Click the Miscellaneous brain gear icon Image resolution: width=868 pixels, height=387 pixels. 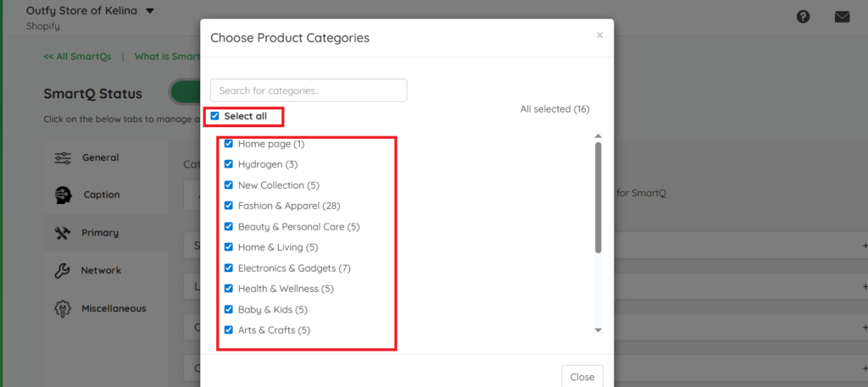(63, 309)
